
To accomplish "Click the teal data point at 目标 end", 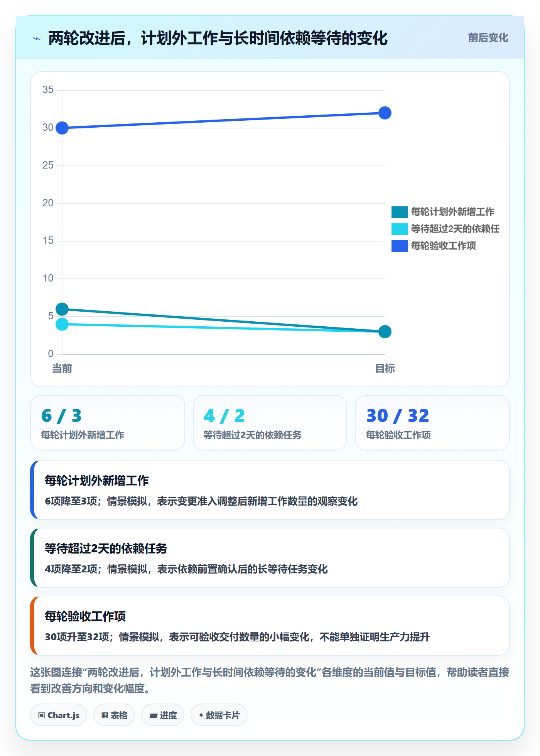I will click(x=385, y=332).
